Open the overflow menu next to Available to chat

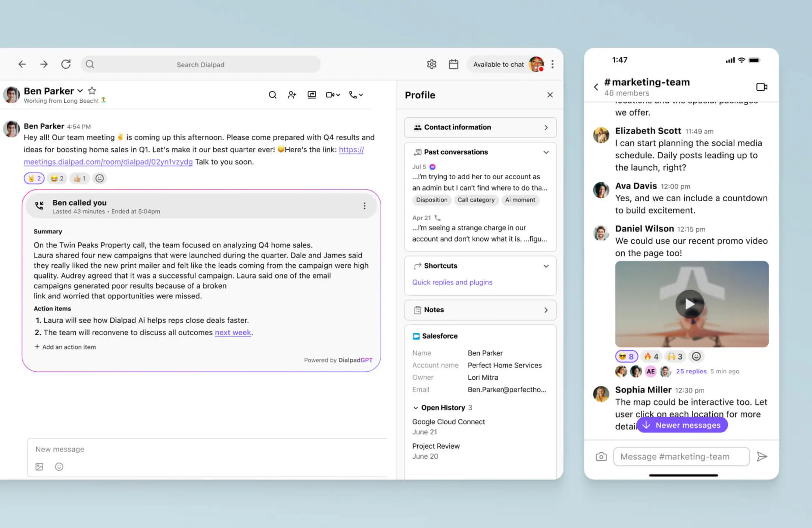pos(553,64)
